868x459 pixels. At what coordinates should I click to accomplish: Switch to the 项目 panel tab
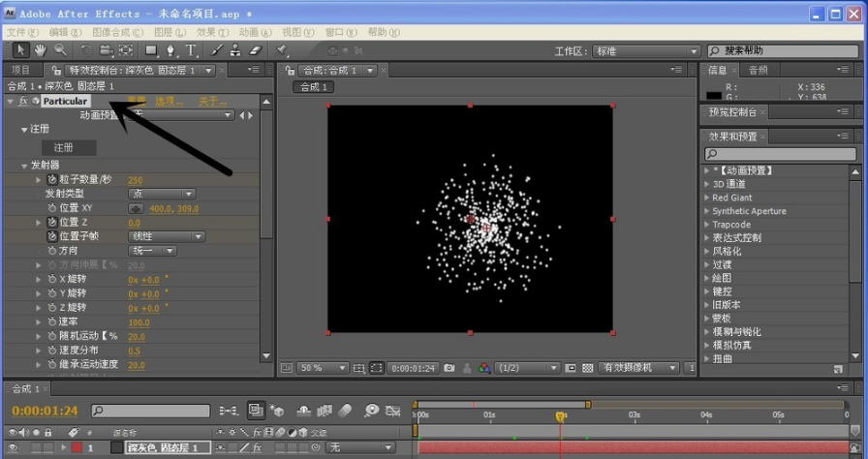coord(20,70)
